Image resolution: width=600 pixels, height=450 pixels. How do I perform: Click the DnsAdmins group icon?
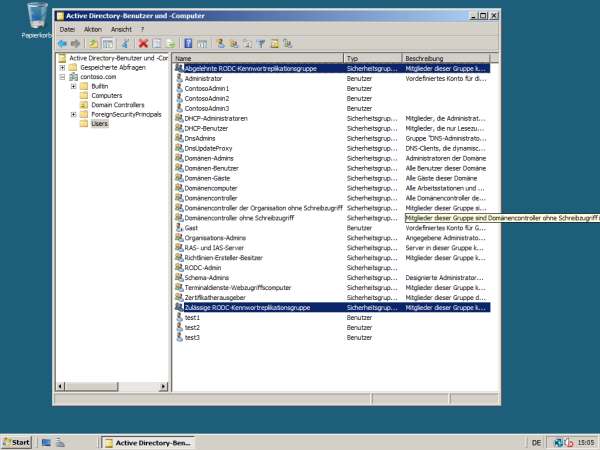point(179,138)
